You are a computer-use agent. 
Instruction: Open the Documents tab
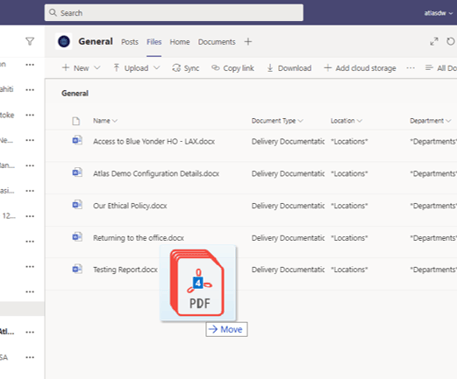217,42
